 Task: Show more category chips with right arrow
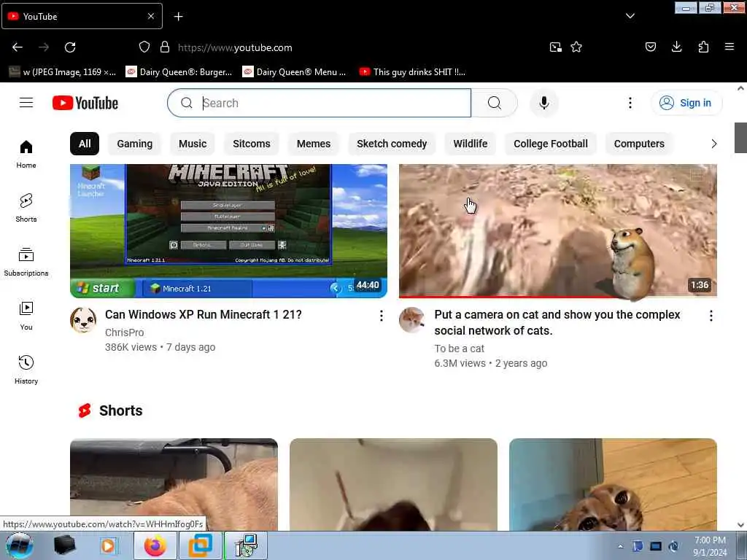coord(713,144)
